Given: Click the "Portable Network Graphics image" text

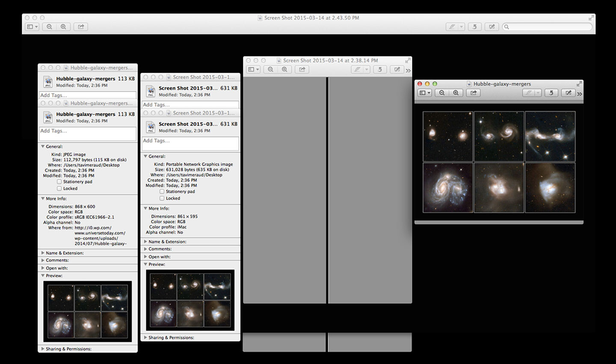Looking at the screenshot, I should (199, 164).
